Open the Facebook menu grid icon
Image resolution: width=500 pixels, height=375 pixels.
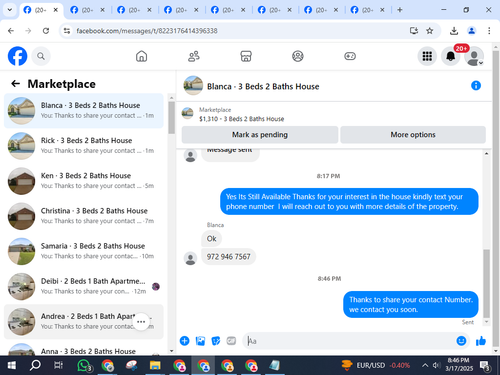coord(427,56)
